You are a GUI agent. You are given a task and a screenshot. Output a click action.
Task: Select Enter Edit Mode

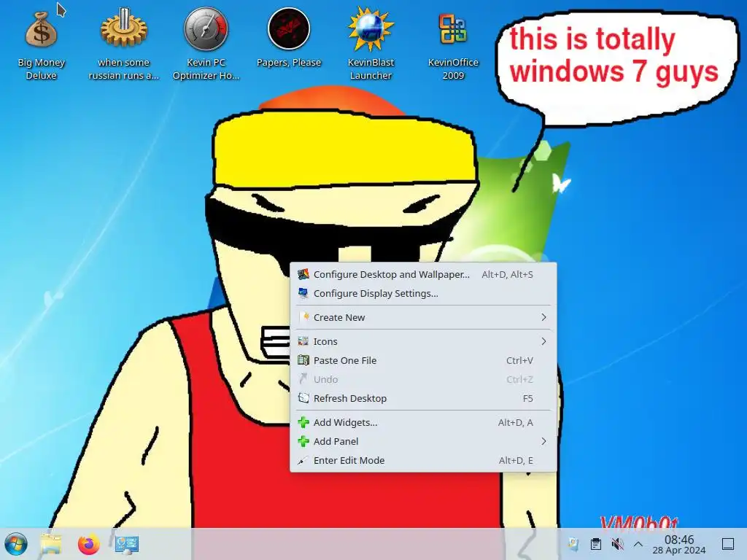click(x=423, y=461)
